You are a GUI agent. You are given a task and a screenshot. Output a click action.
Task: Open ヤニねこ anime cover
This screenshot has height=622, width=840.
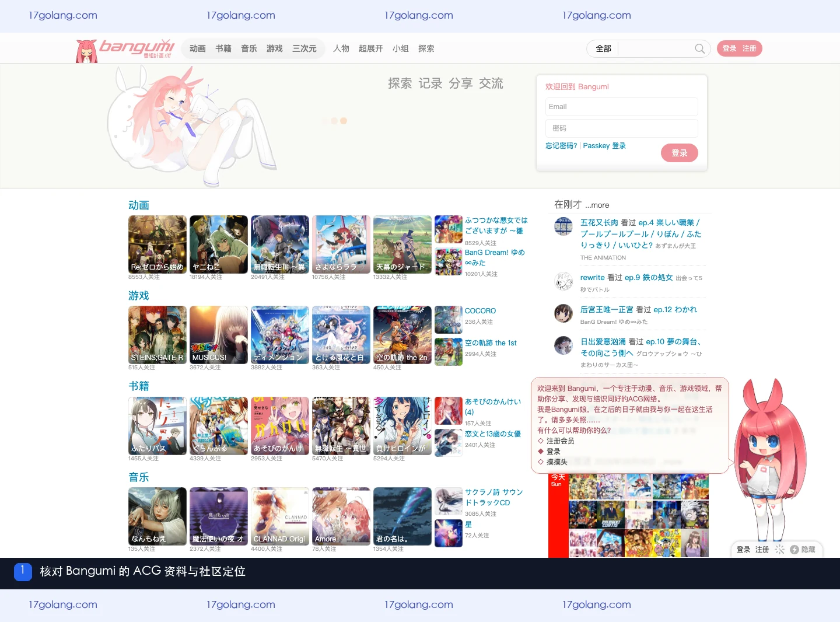click(x=219, y=244)
